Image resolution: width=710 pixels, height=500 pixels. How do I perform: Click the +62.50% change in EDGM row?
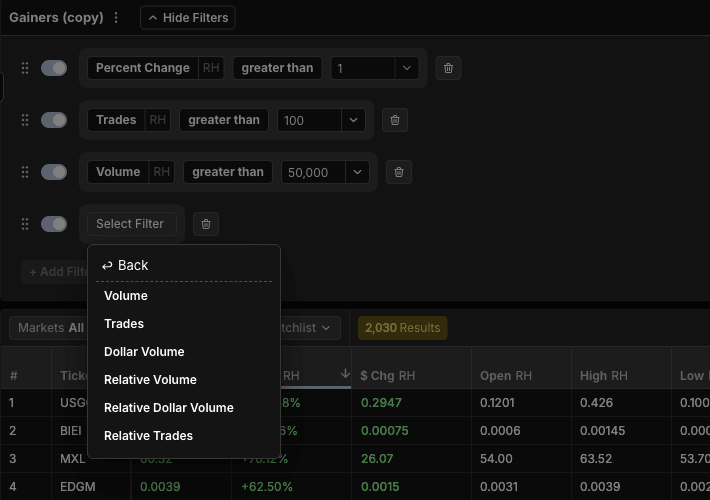click(267, 487)
